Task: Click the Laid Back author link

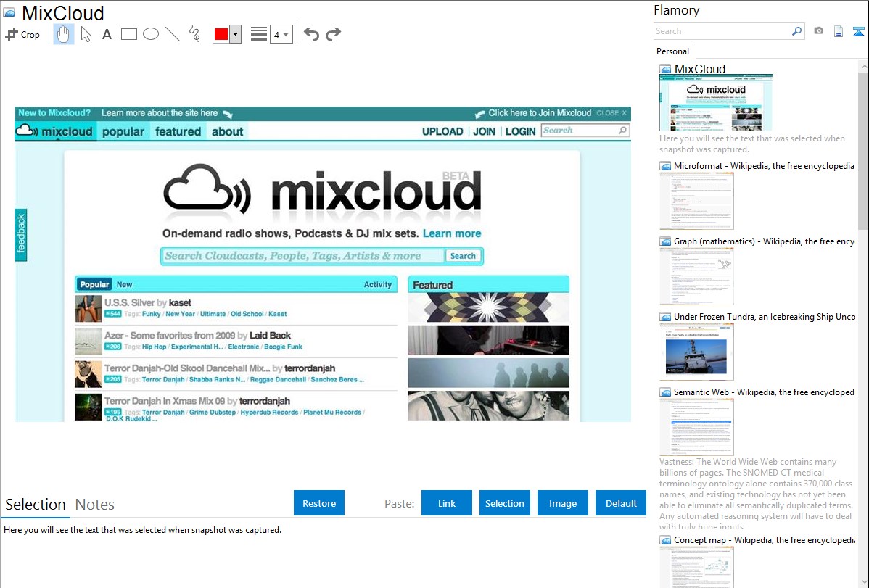Action: pos(270,335)
